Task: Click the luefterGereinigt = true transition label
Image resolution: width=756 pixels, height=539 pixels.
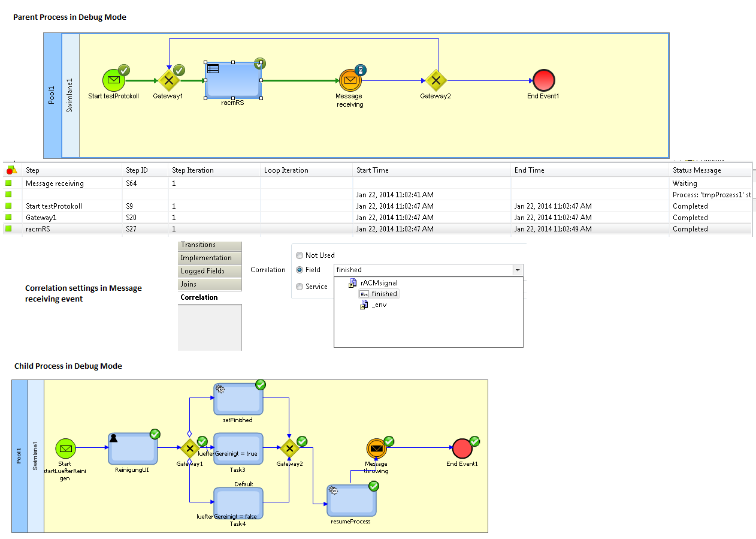Action: pyautogui.click(x=228, y=454)
